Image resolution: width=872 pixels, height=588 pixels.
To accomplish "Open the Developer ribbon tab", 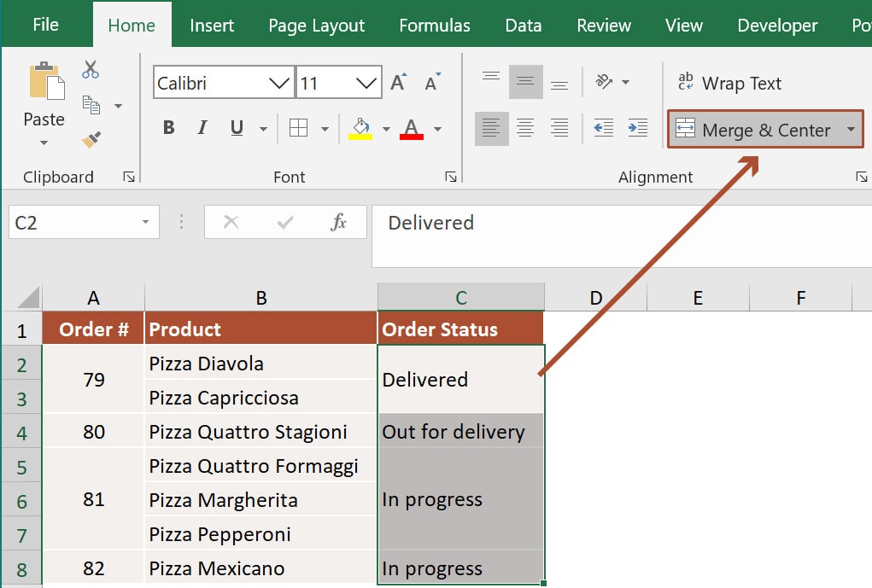I will coord(776,25).
